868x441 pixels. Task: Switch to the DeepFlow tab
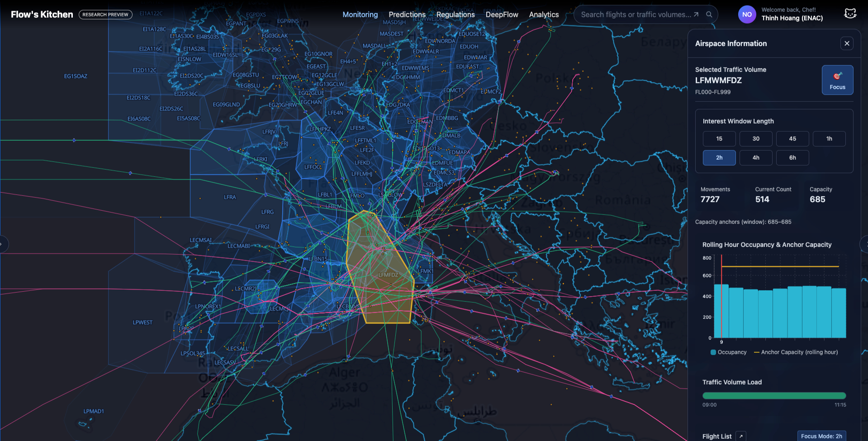pos(502,14)
